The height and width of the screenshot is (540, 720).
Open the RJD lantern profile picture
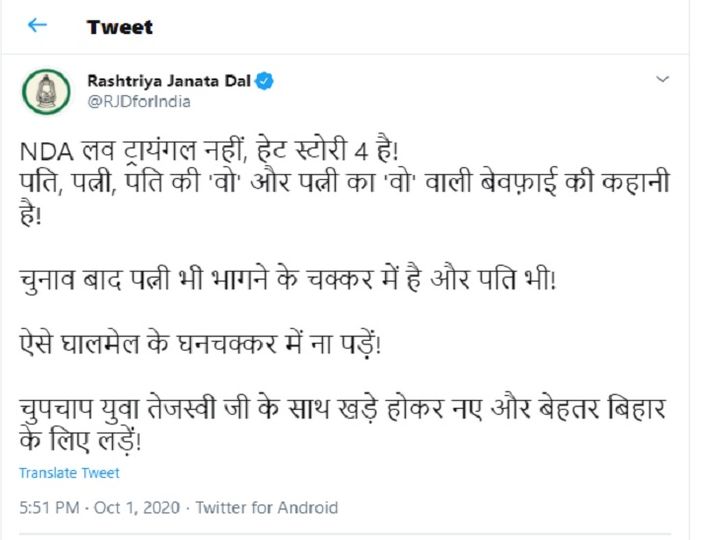pos(46,91)
